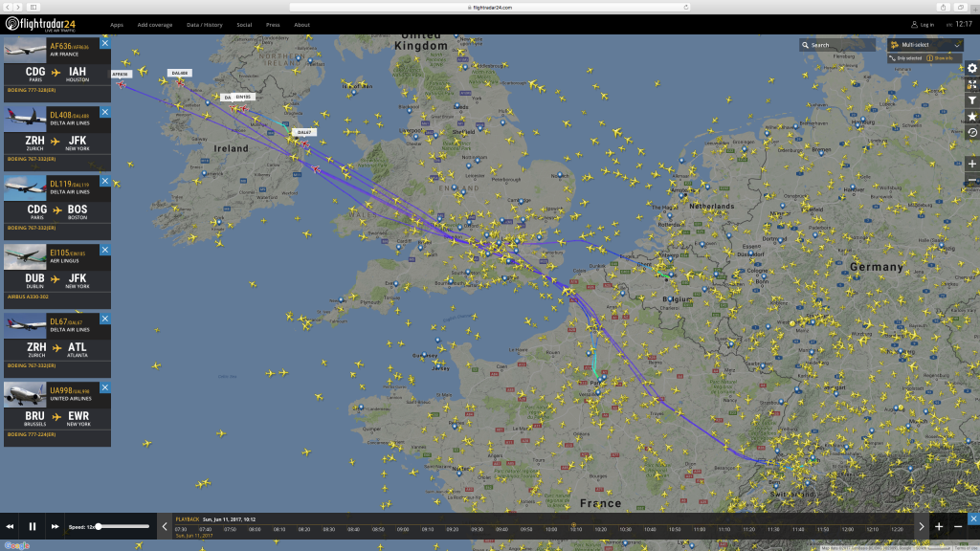This screenshot has height=551, width=980.
Task: Click the ZRH to JFK route
Action: pos(56,143)
